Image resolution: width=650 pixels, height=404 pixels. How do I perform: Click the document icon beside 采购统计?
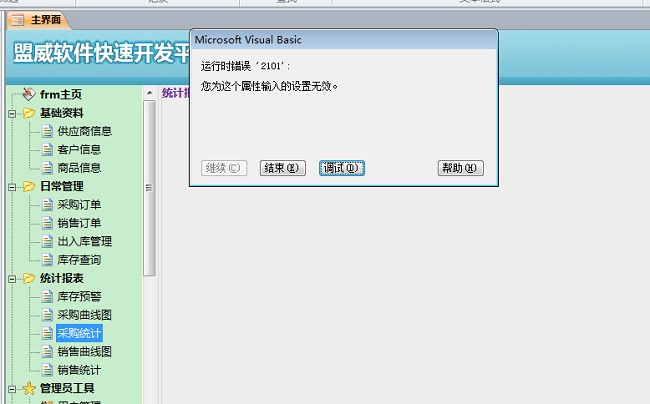tap(47, 333)
